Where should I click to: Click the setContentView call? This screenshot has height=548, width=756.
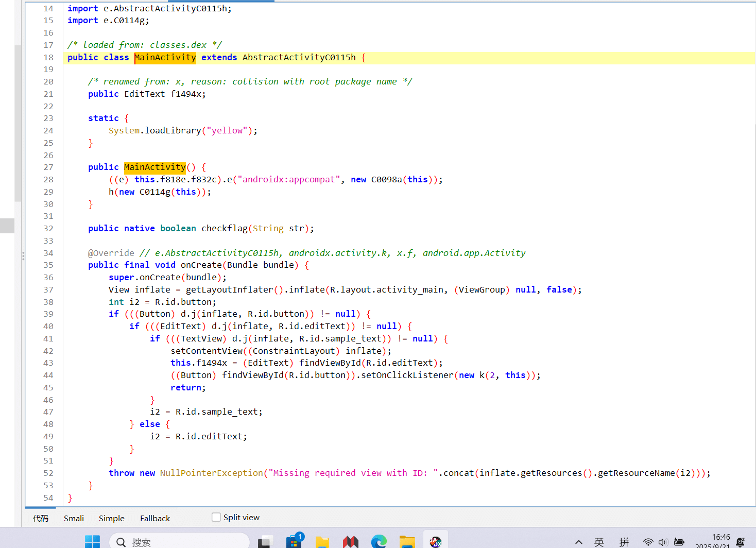pyautogui.click(x=207, y=351)
